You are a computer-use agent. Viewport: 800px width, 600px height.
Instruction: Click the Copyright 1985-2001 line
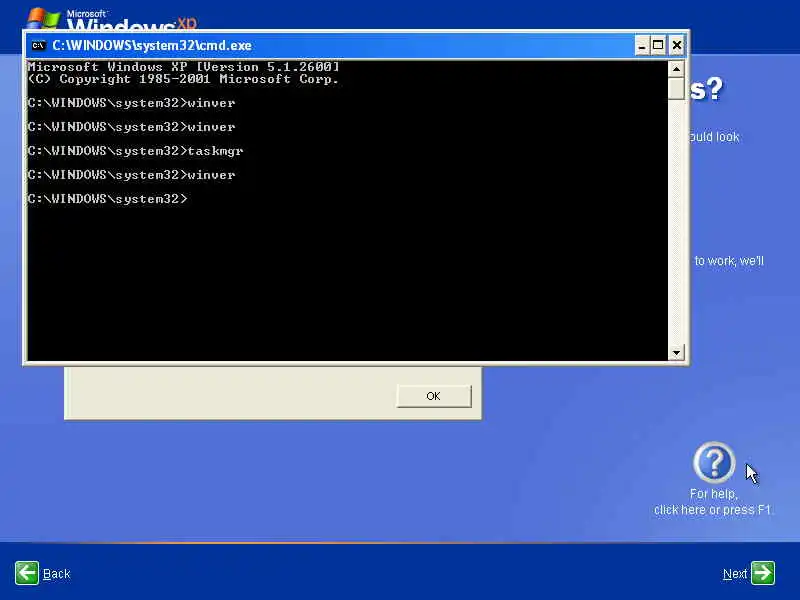(183, 79)
